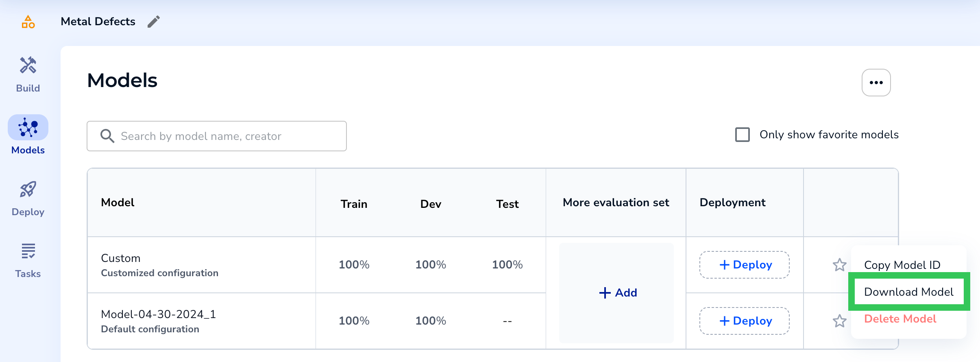Open the Deploy rocket icon
Screen dimensions: 980x362
pos(28,190)
